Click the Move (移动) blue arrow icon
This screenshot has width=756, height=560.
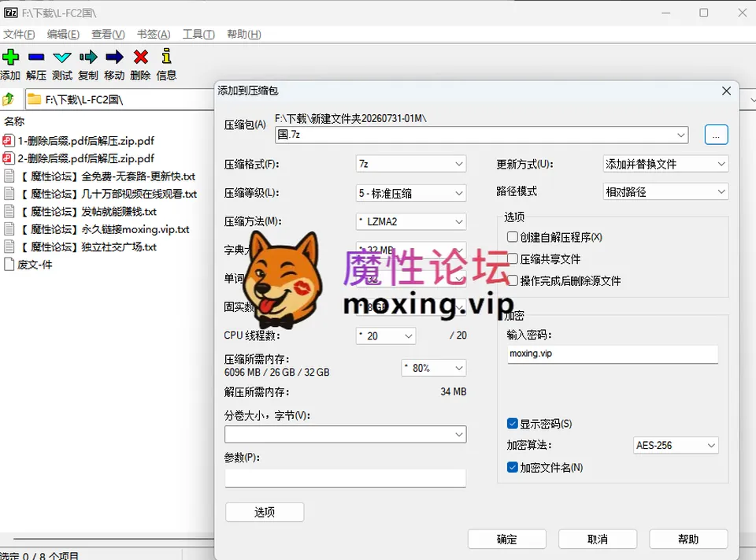114,57
